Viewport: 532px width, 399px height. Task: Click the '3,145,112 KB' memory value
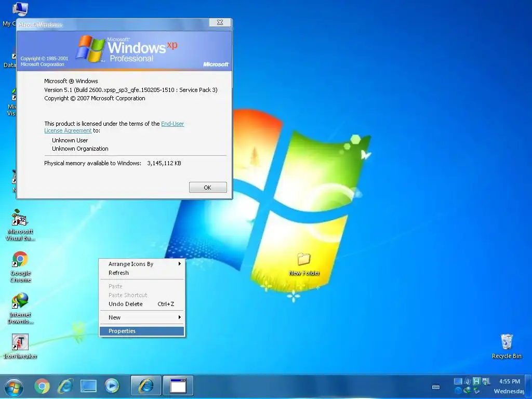coord(164,163)
